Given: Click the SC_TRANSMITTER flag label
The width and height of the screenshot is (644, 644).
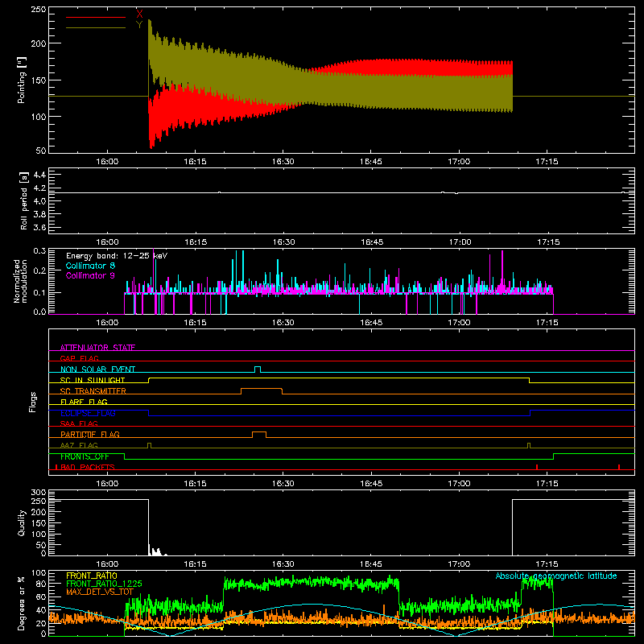Looking at the screenshot, I should (x=93, y=390).
